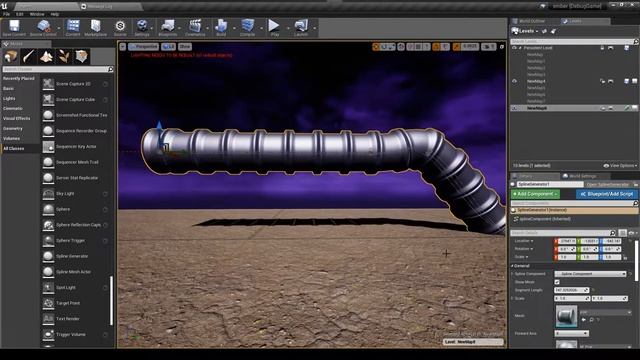Screen dimensions: 640x360
Task: Open the View Options dropdown in Levels
Action: point(620,166)
